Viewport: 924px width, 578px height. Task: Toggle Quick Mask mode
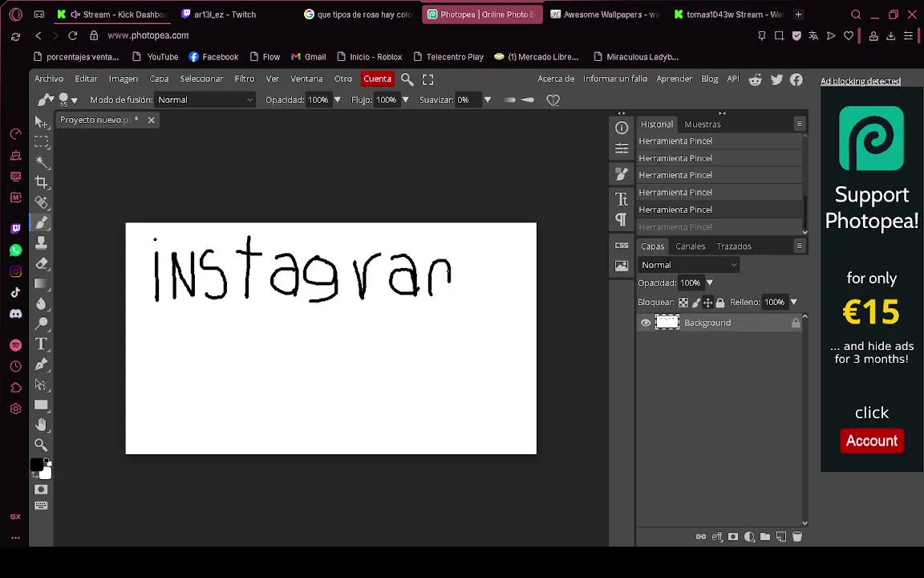pyautogui.click(x=41, y=490)
